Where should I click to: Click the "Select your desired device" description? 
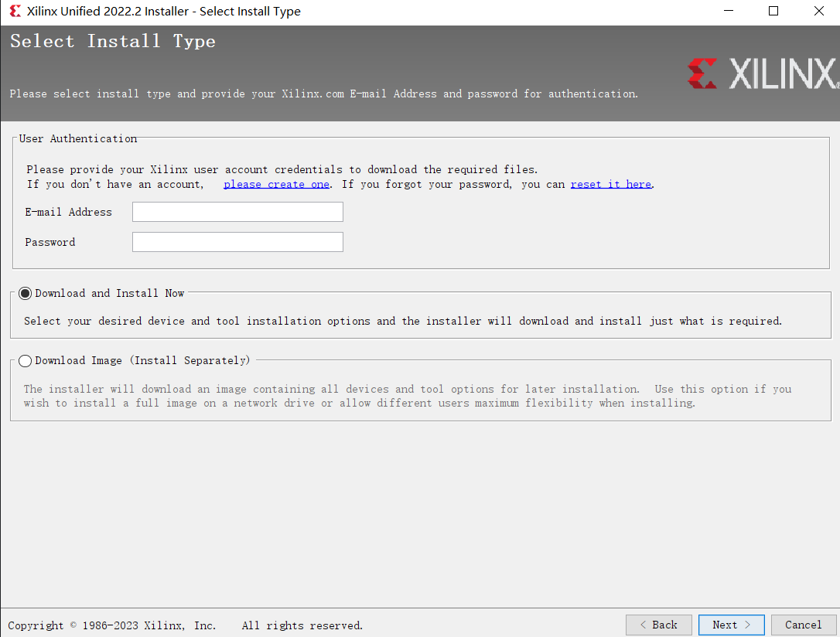[x=403, y=321]
